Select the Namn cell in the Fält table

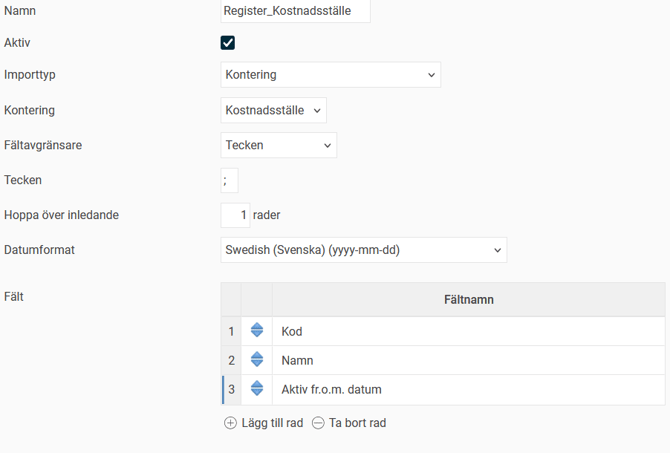point(468,360)
